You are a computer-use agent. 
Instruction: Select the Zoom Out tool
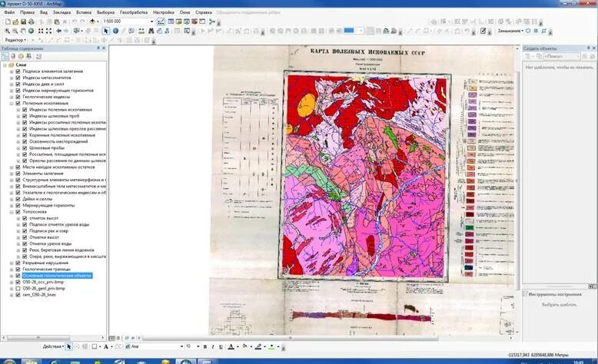[x=15, y=31]
